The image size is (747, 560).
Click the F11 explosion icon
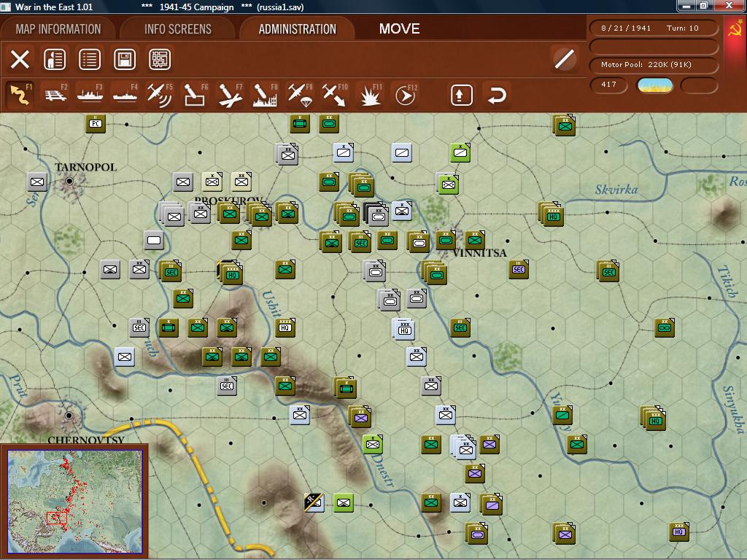click(370, 94)
